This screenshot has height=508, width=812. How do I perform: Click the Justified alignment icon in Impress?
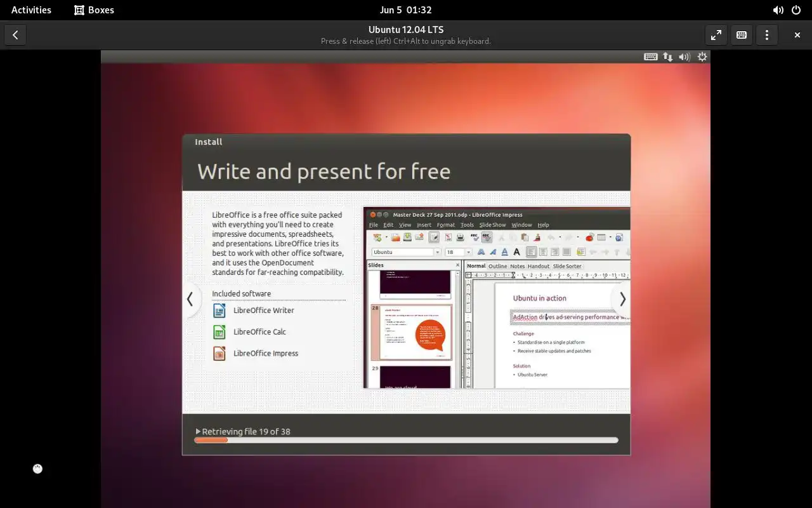[x=566, y=252]
